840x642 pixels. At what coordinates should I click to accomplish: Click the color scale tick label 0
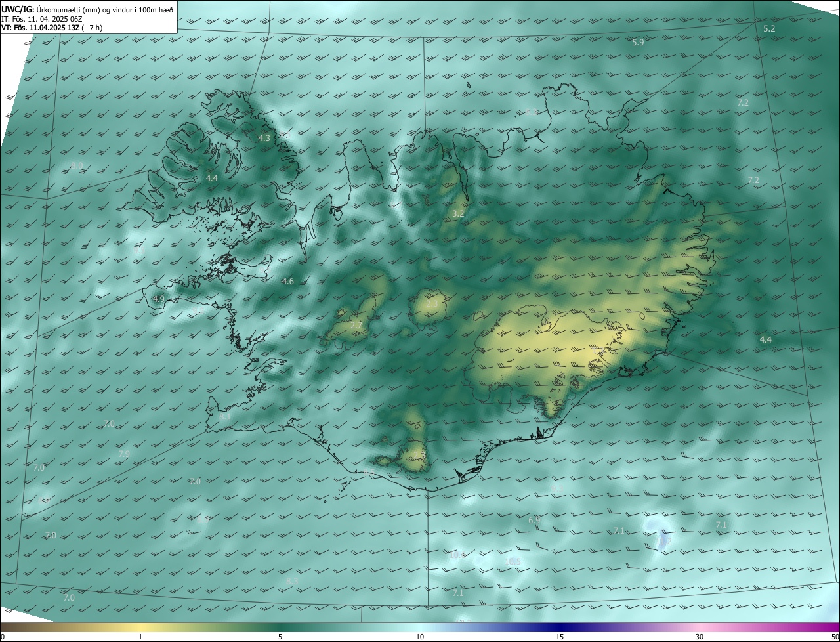coord(3,637)
